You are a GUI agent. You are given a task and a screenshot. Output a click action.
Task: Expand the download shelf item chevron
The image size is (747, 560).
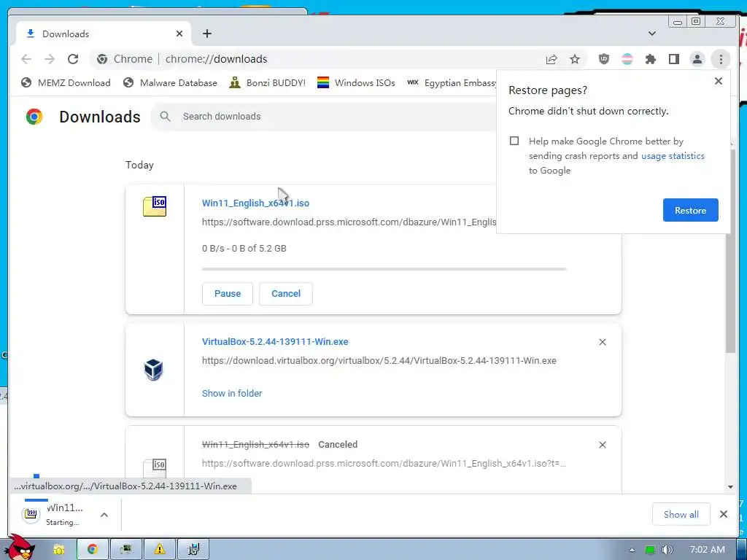pyautogui.click(x=104, y=515)
